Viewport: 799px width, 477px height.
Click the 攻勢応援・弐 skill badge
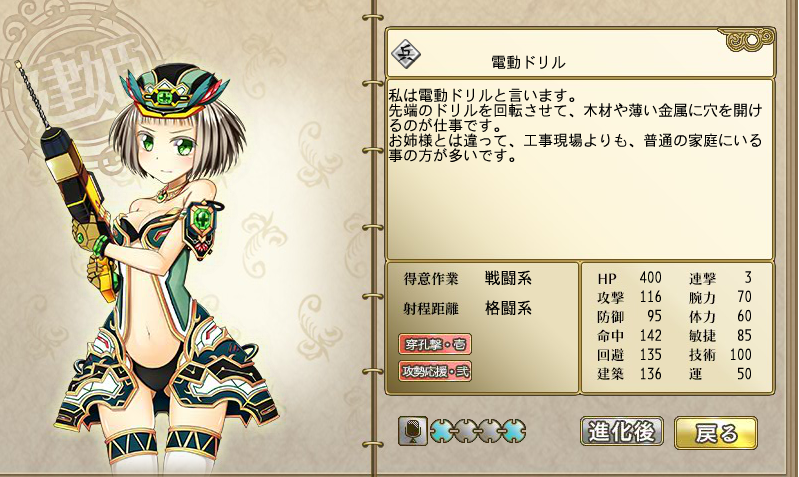click(x=435, y=371)
